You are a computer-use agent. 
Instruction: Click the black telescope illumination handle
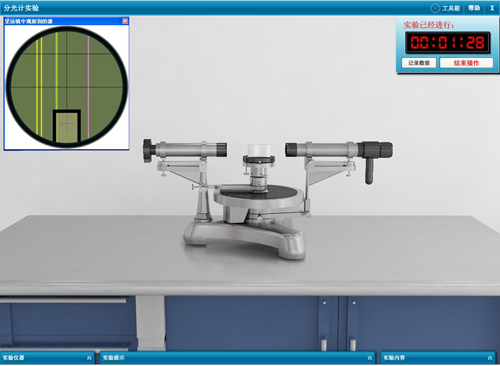369,171
